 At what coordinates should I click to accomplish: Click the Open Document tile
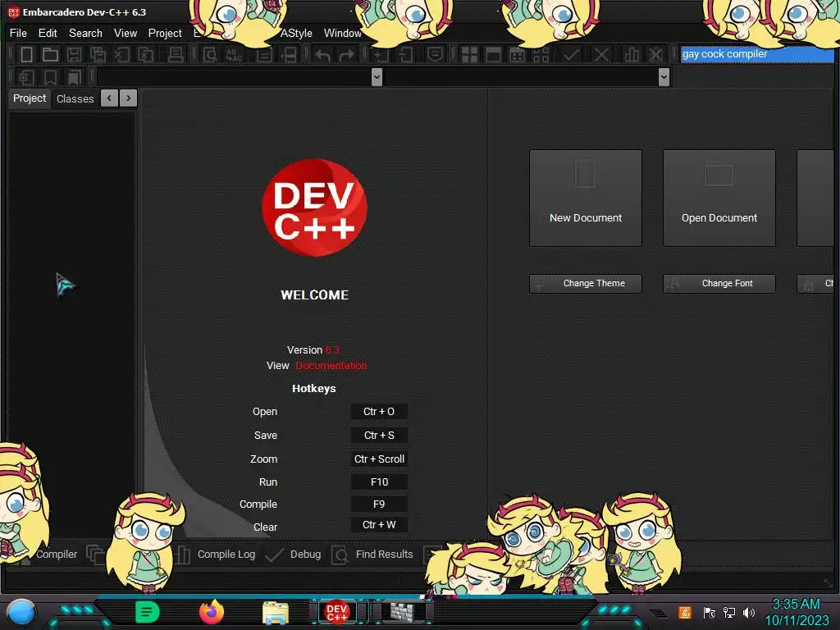719,198
